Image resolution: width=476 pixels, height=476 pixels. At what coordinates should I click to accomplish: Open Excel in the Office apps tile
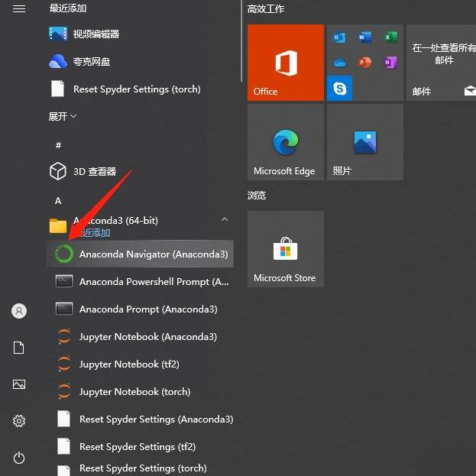(391, 37)
